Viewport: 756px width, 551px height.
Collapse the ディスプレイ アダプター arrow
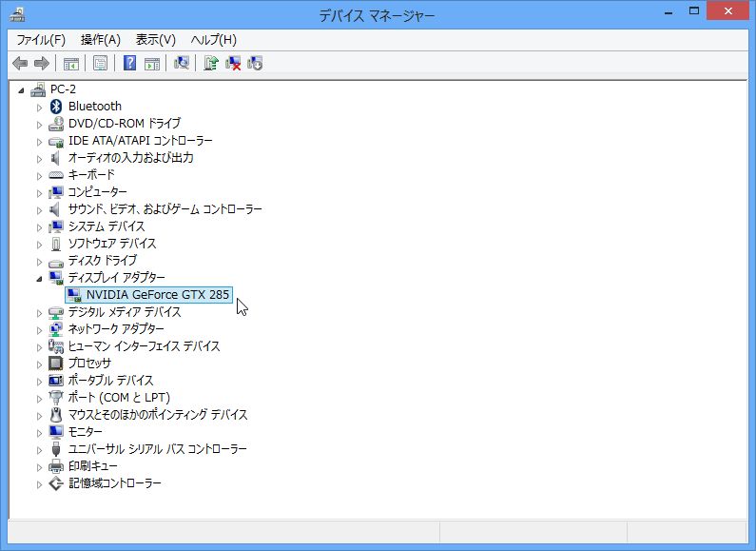(39, 279)
